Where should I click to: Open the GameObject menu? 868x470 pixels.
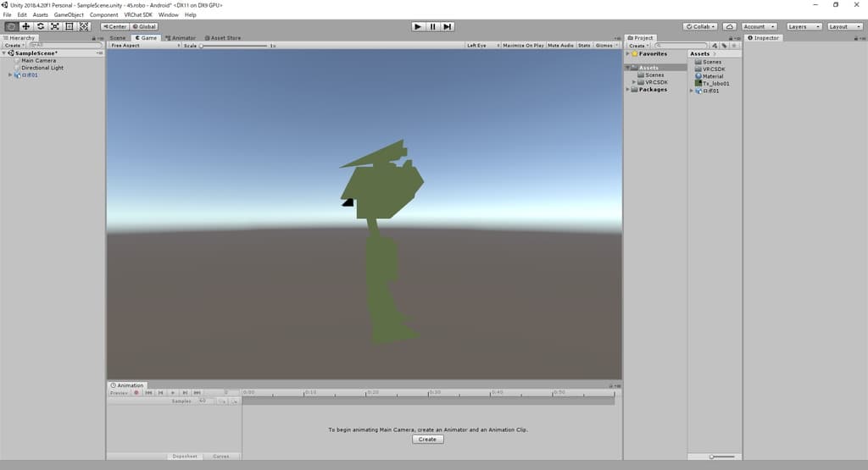(69, 15)
